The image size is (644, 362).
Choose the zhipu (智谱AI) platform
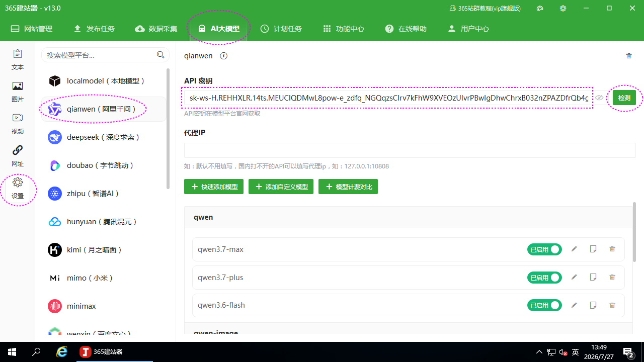103,194
